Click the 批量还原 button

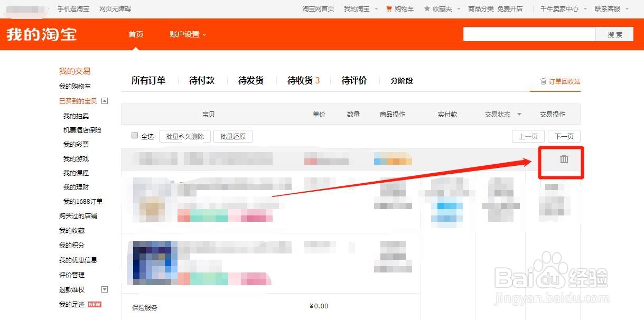tap(233, 136)
